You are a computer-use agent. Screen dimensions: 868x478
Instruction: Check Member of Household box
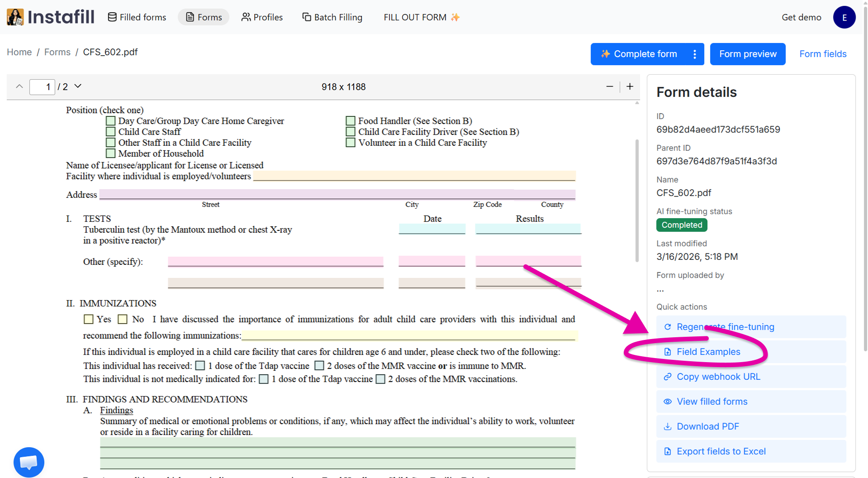(110, 153)
